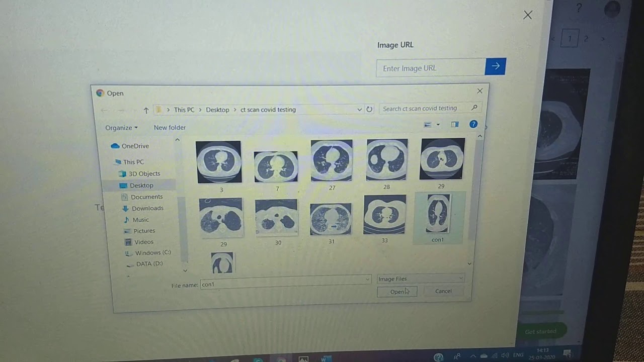This screenshot has height=362, width=644.
Task: Click the Search ct scan covid testing box
Action: (430, 108)
